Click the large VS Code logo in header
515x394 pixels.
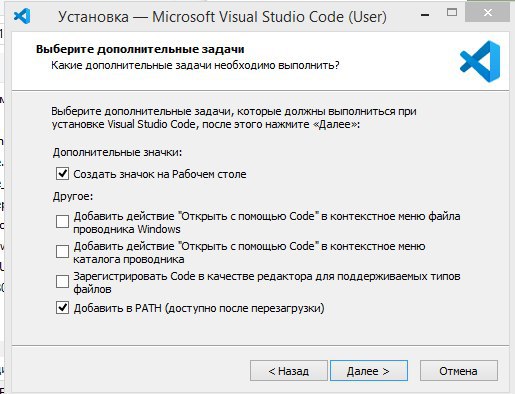[x=480, y=61]
